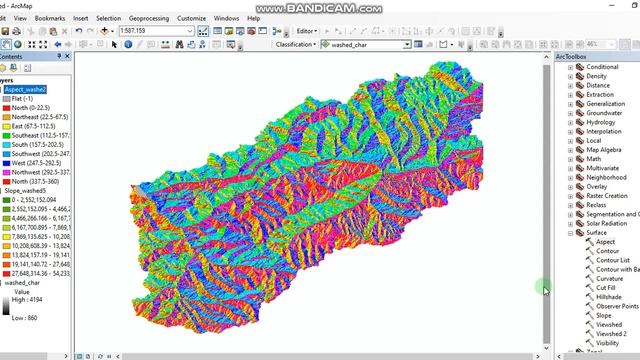
Task: Click the Fixed Zoom In icon
Action: click(32, 44)
